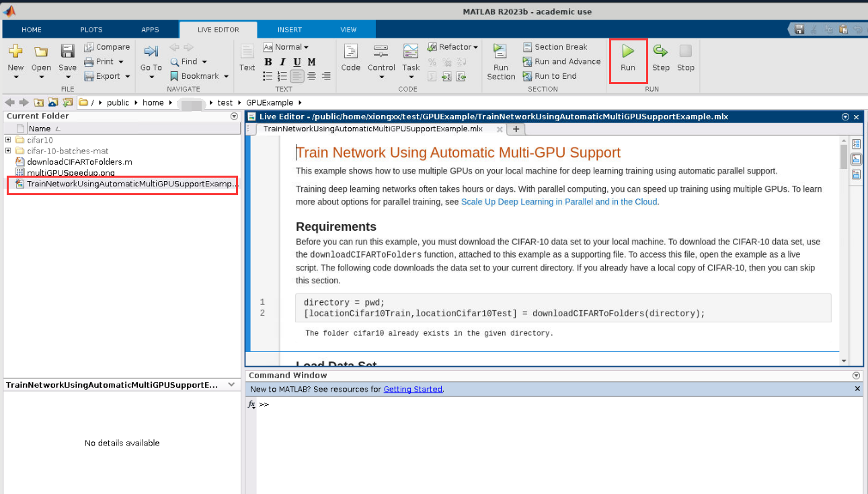
Task: Click the Code insert icon
Action: point(351,52)
